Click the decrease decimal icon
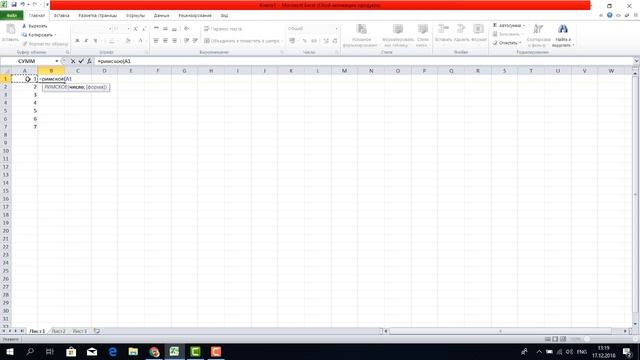The image size is (640, 360). point(335,41)
